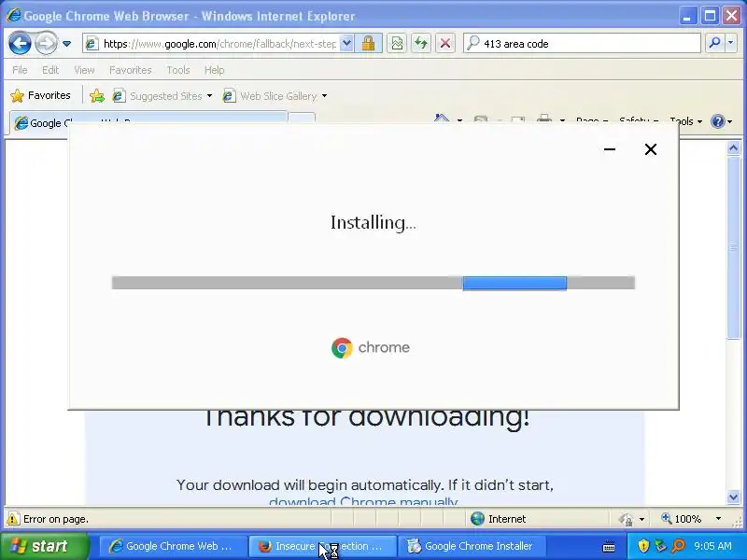
Task: Open Suggested Sites link
Action: tap(166, 96)
